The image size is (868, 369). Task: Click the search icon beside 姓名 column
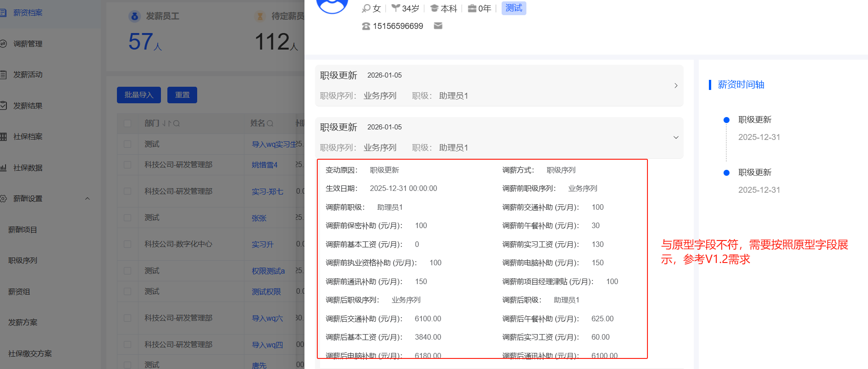[x=270, y=123]
